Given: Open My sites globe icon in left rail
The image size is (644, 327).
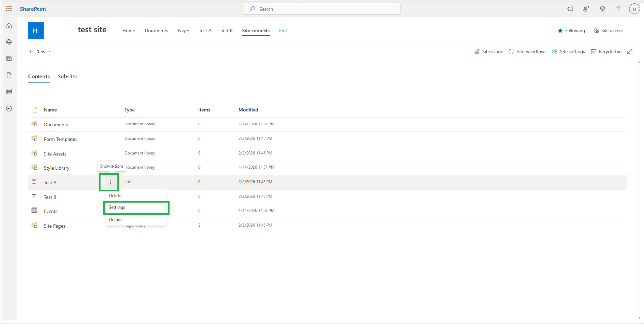Looking at the screenshot, I should tap(9, 42).
